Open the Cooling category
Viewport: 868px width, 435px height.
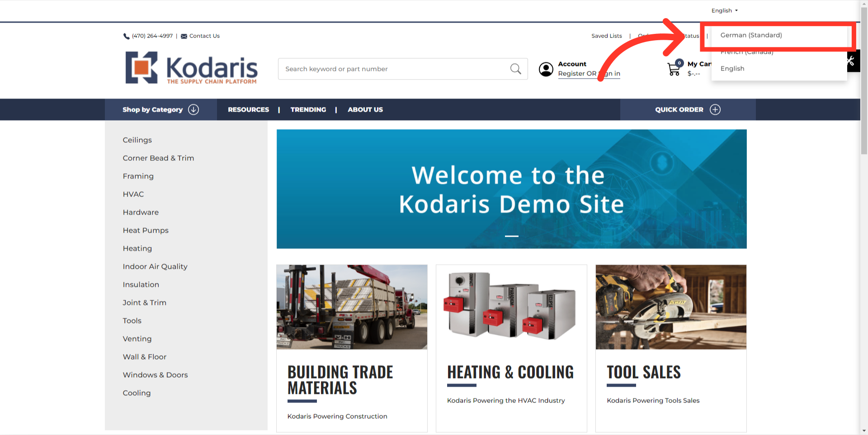pyautogui.click(x=137, y=393)
